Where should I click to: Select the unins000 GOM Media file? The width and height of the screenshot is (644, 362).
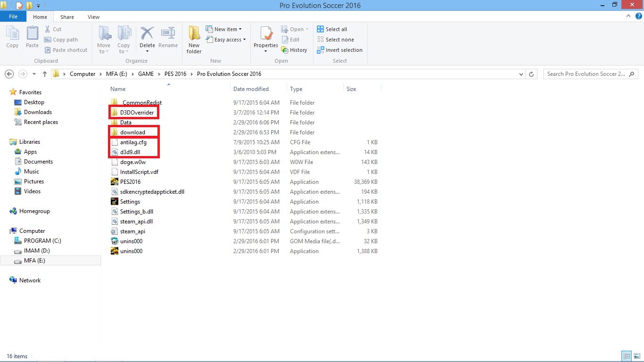131,241
